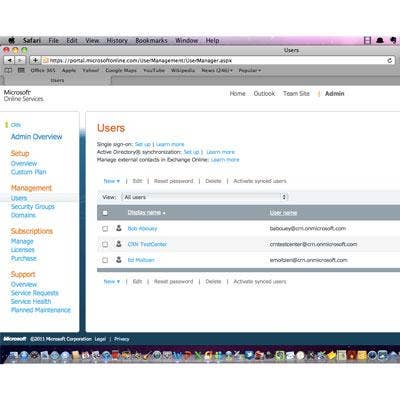This screenshot has height=400, width=400.
Task: Click the reading list icon in bookmarks bar
Action: click(8, 70)
